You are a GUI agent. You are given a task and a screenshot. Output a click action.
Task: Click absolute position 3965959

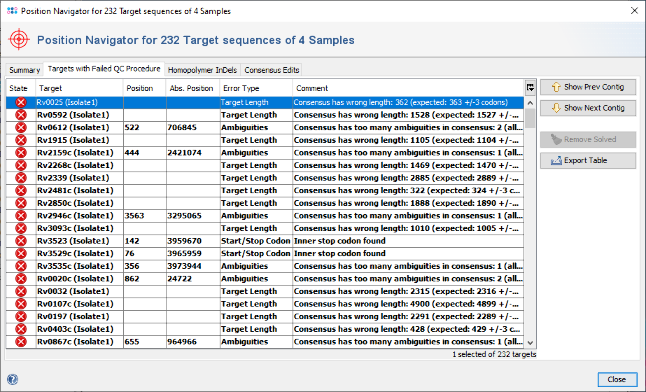[184, 253]
